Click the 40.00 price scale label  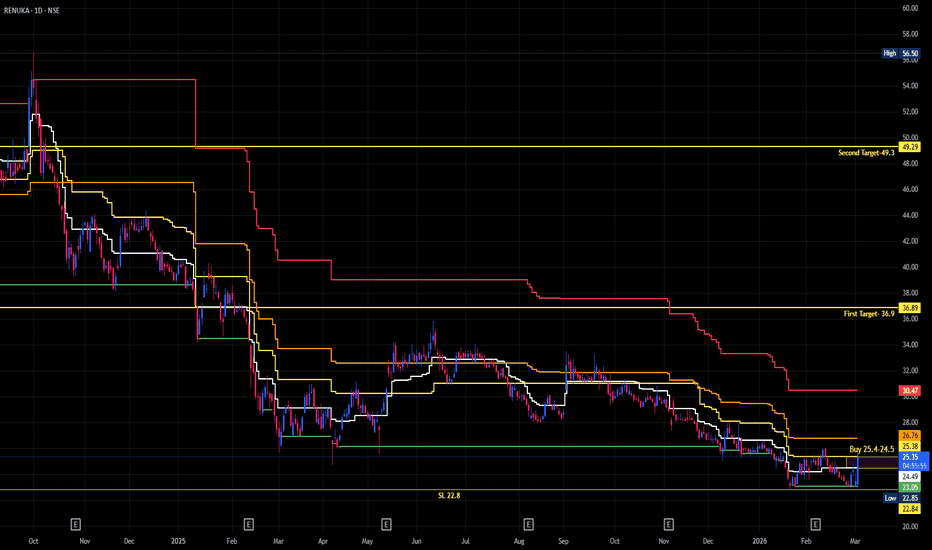pos(910,268)
